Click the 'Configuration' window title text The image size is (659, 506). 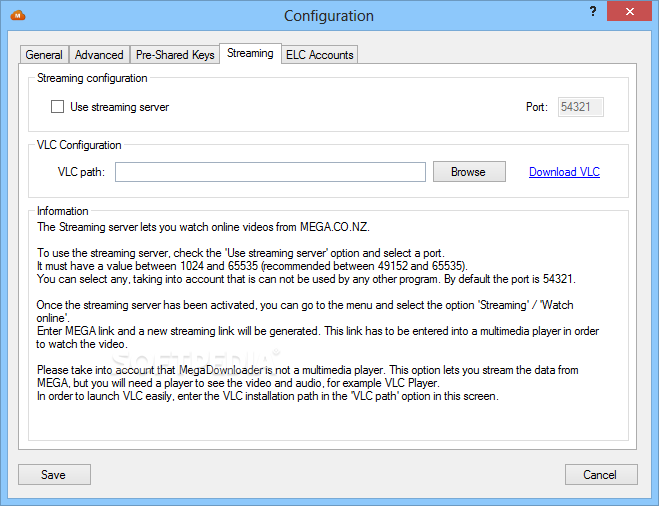click(x=329, y=16)
